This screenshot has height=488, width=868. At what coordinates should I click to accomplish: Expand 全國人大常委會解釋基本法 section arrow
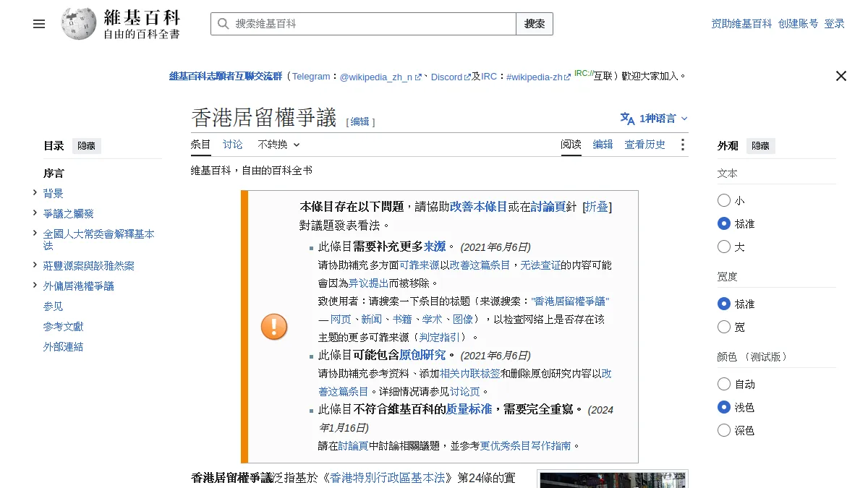pos(35,233)
